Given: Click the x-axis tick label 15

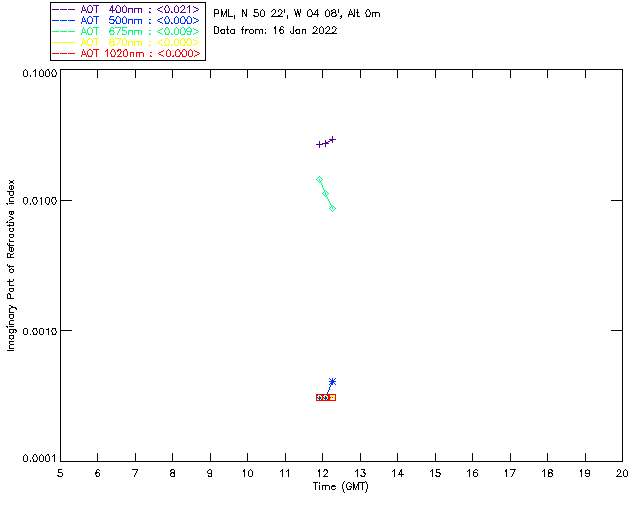Looking at the screenshot, I should [435, 473].
